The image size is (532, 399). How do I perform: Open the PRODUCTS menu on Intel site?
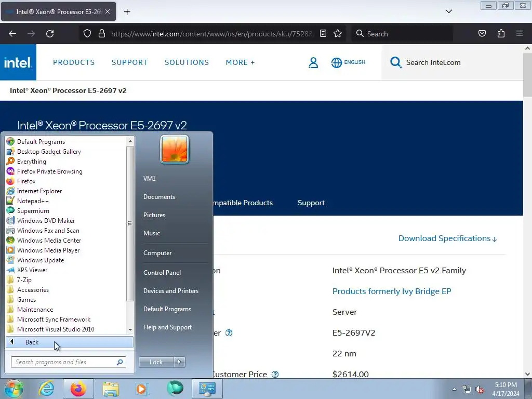(x=74, y=62)
